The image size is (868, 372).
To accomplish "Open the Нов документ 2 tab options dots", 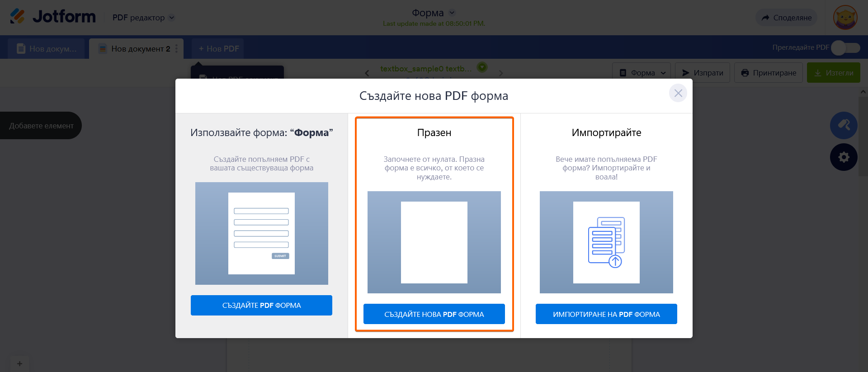I will [x=176, y=48].
